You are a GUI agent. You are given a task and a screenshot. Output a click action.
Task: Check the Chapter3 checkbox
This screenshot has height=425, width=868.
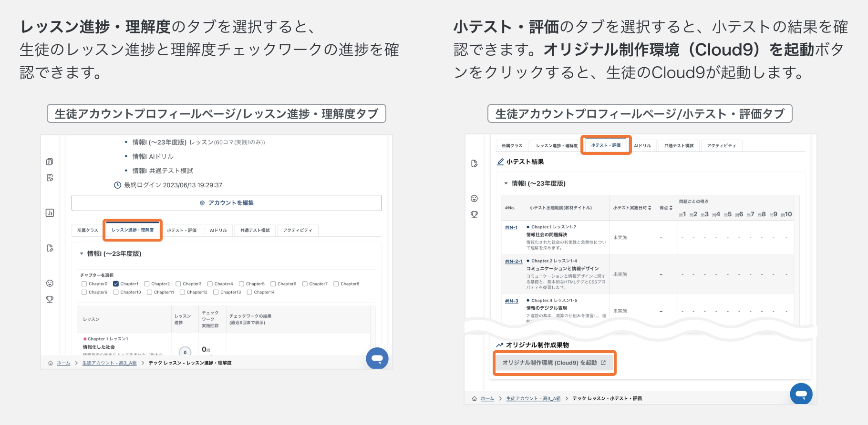click(x=178, y=284)
